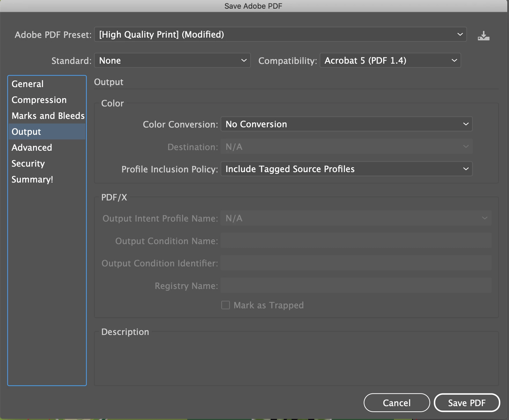Open the Compatibility dropdown showing Acrobat 5

[x=390, y=60]
